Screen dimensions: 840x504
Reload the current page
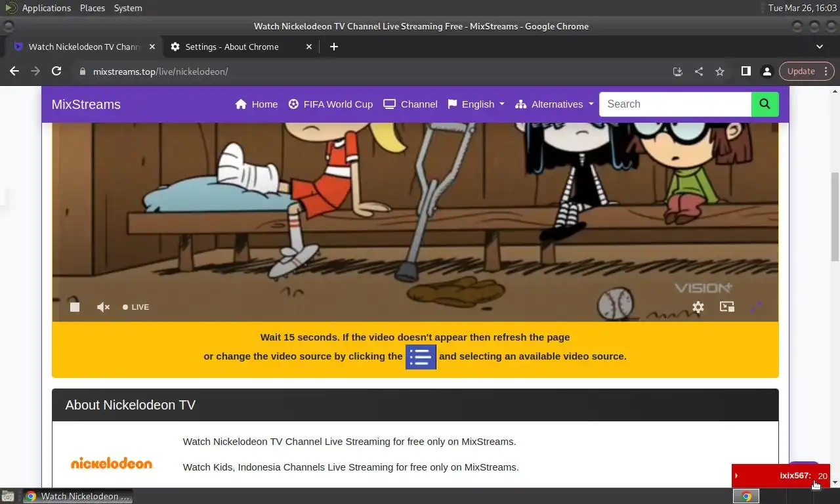(56, 71)
